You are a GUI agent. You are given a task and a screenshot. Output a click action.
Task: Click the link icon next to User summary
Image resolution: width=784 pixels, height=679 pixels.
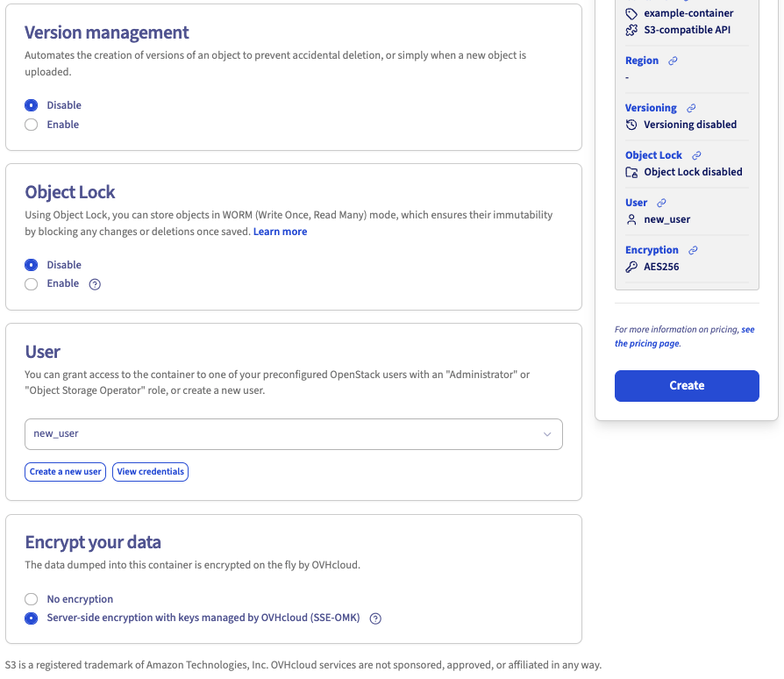coord(661,203)
